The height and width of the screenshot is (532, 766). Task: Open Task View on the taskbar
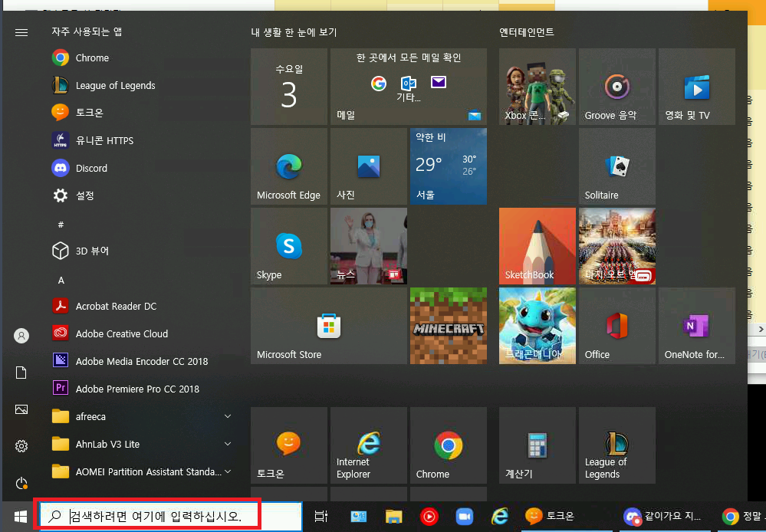(x=321, y=517)
